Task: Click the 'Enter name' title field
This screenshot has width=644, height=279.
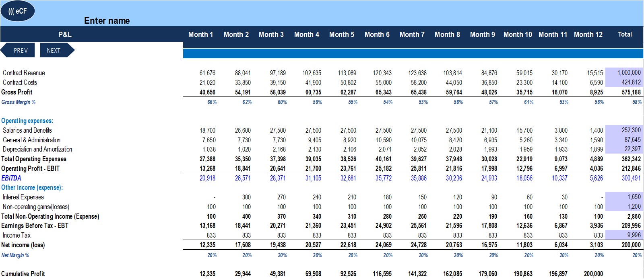Action: click(x=107, y=21)
